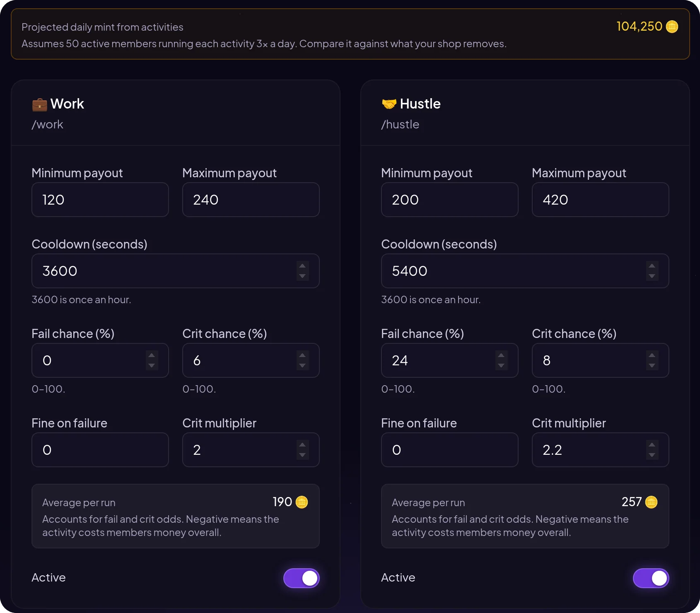The height and width of the screenshot is (613, 700).
Task: Decrease Work cooldown with the down arrow
Action: 302,276
